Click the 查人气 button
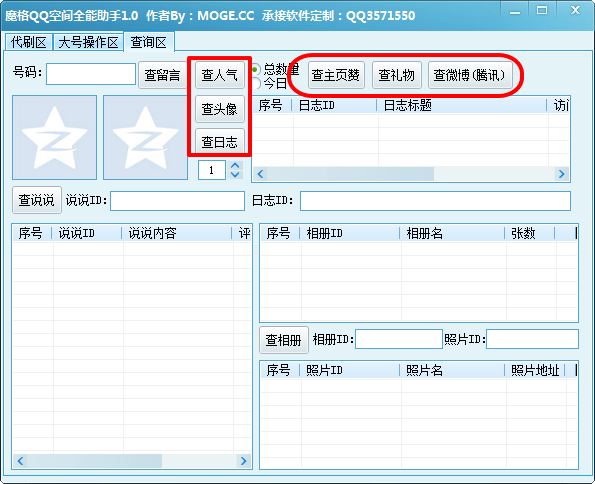The width and height of the screenshot is (595, 484). click(x=220, y=75)
